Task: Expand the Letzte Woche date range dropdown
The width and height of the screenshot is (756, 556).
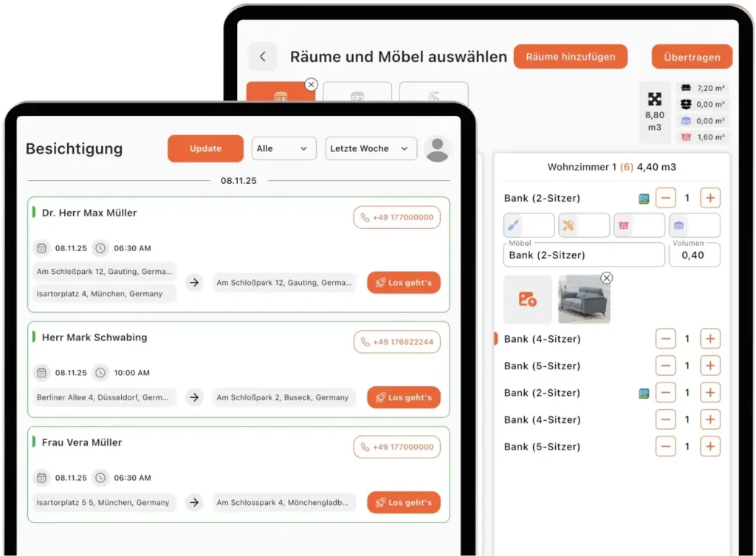Action: (371, 148)
